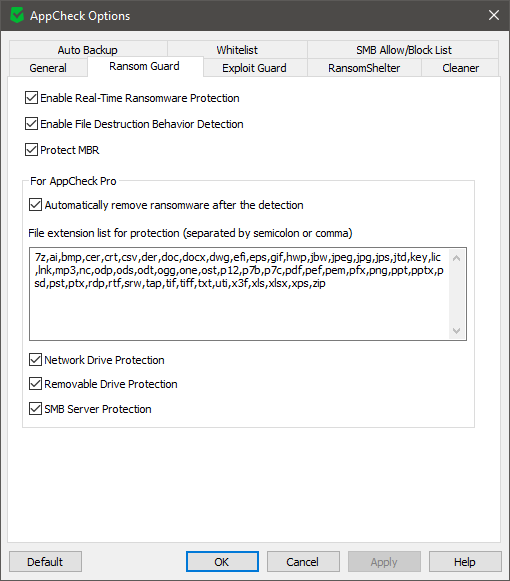The image size is (510, 581).
Task: Open the Exploit Guard tab
Action: coord(255,68)
